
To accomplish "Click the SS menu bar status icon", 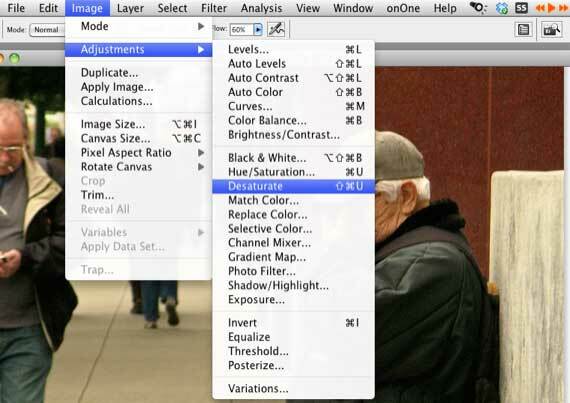I will click(x=521, y=8).
